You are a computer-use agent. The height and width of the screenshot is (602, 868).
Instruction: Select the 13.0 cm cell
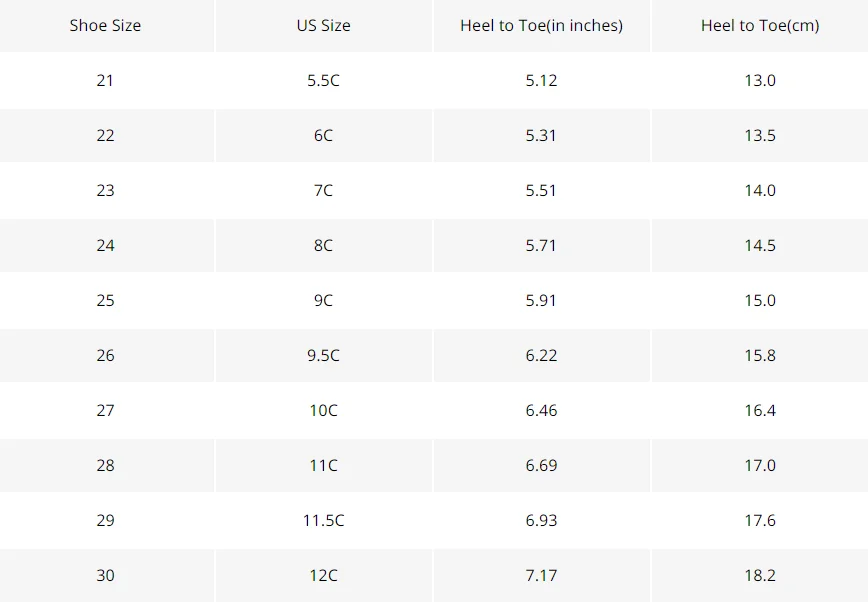[760, 80]
